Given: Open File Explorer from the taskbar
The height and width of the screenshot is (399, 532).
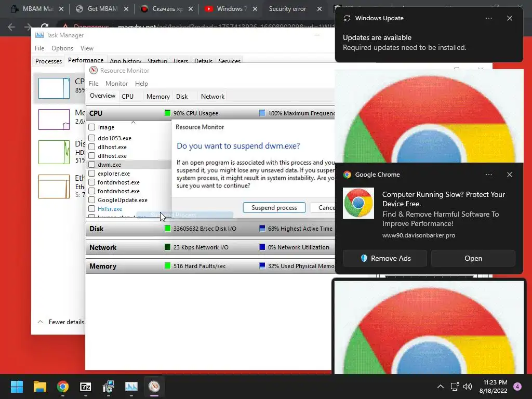Looking at the screenshot, I should click(39, 387).
